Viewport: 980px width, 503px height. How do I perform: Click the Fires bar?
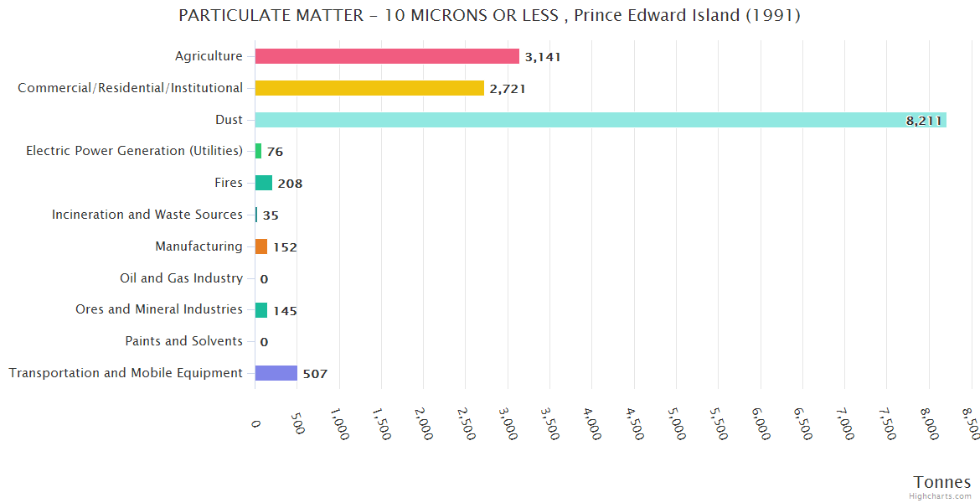pos(264,183)
